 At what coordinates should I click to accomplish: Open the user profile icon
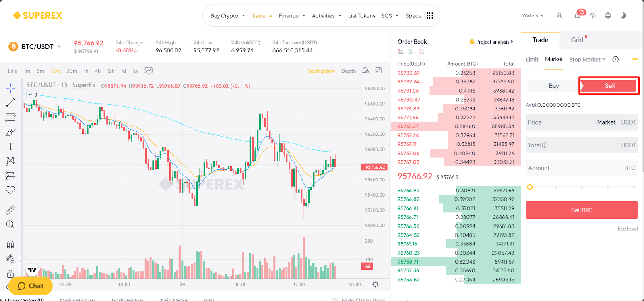click(x=559, y=16)
